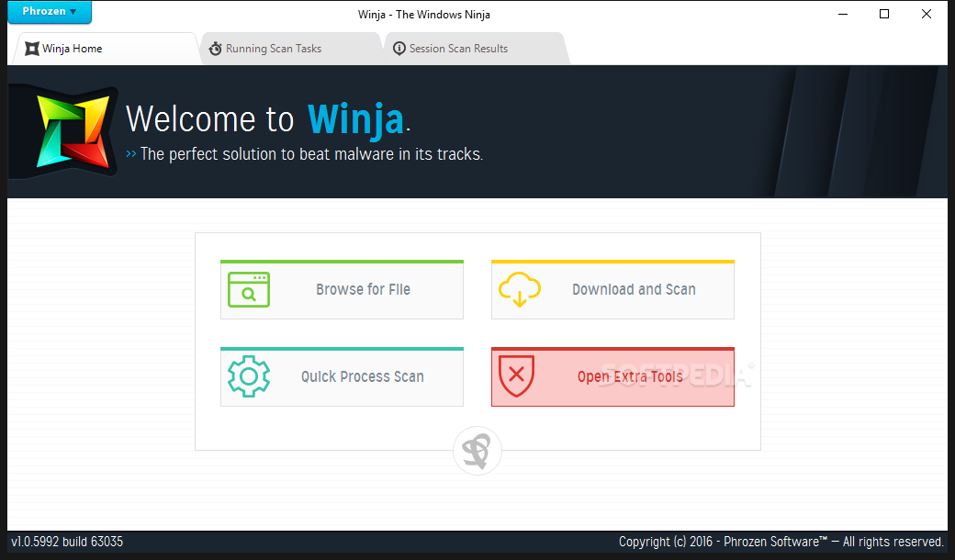This screenshot has width=955, height=560.
Task: Switch to the Winja Home tab
Action: point(104,49)
